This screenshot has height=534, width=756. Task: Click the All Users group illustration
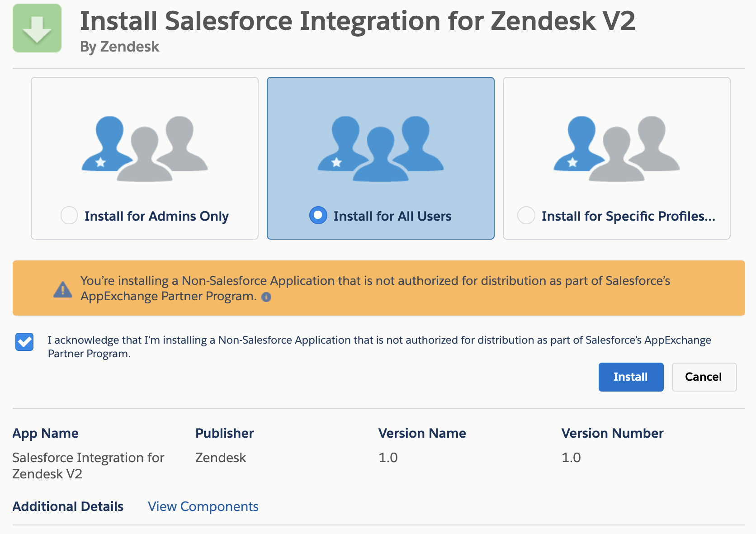click(x=380, y=149)
